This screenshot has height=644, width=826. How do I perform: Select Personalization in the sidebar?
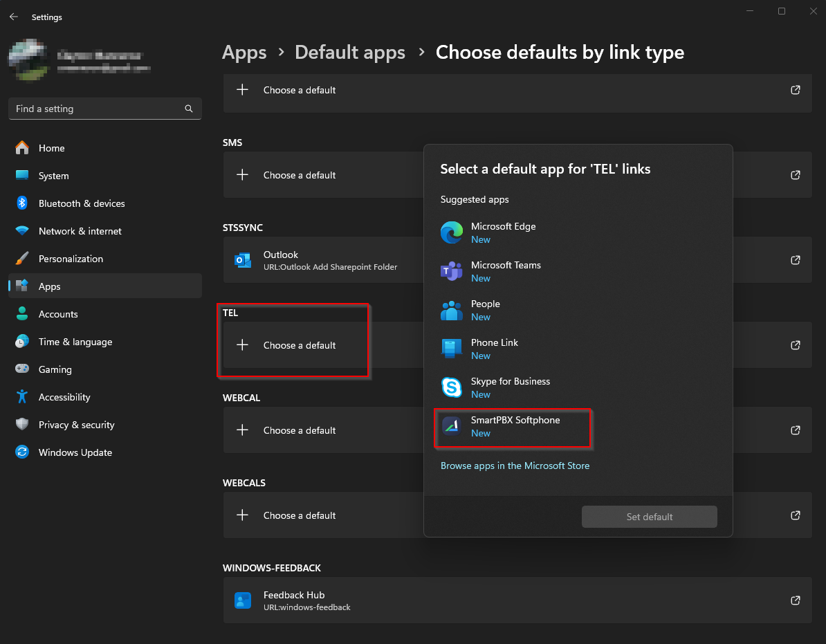pos(105,259)
